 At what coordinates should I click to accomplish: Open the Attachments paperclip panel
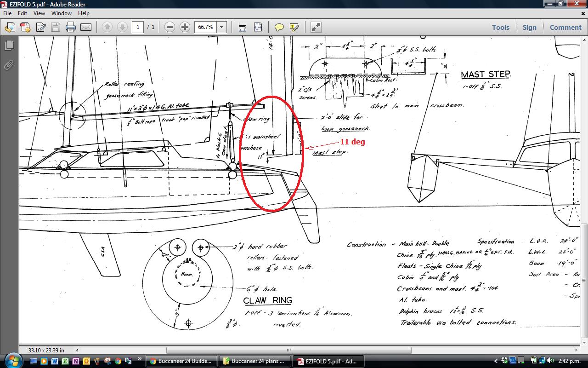[9, 65]
